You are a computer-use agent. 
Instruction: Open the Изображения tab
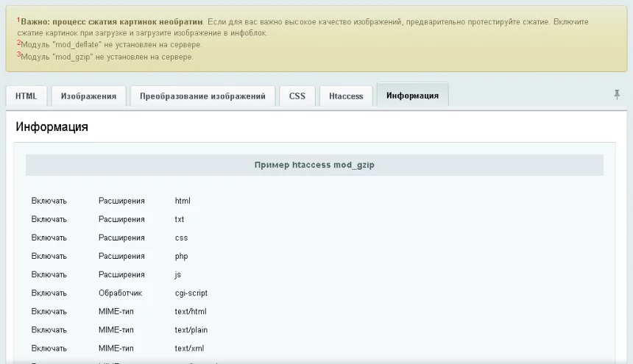click(x=88, y=96)
